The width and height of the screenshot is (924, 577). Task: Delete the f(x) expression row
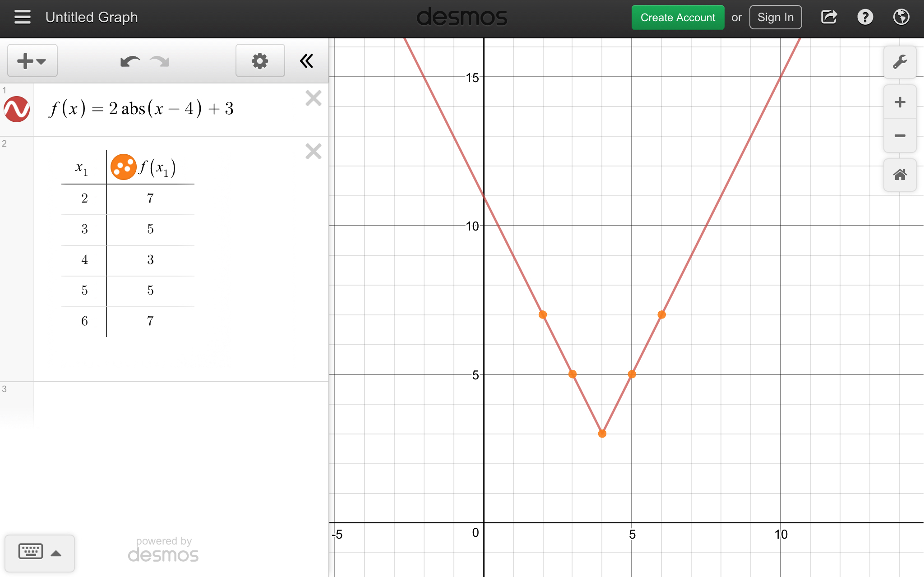pyautogui.click(x=313, y=98)
